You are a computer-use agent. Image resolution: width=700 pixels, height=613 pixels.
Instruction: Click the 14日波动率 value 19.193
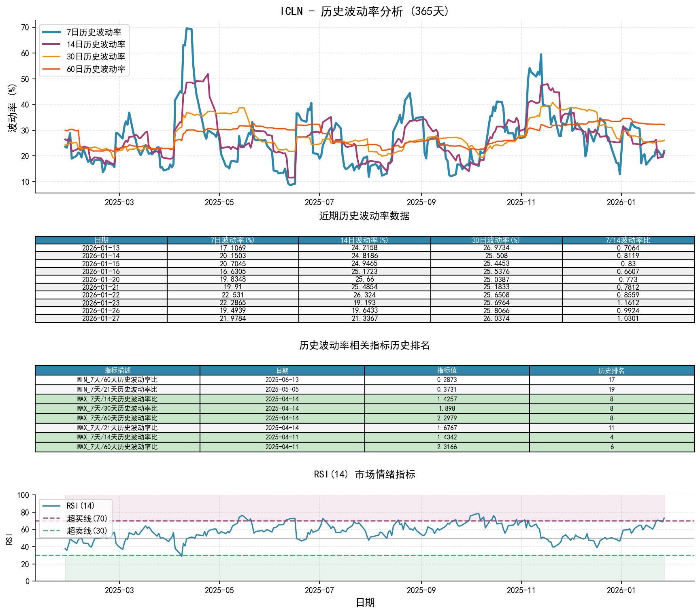364,303
